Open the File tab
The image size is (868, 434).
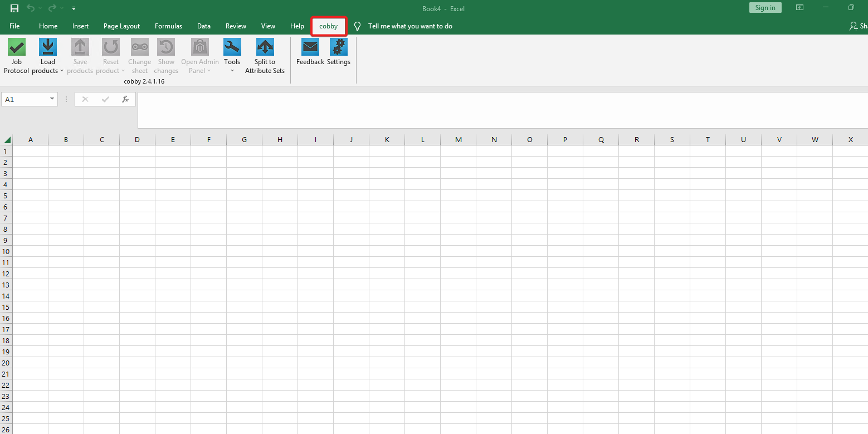pos(14,26)
